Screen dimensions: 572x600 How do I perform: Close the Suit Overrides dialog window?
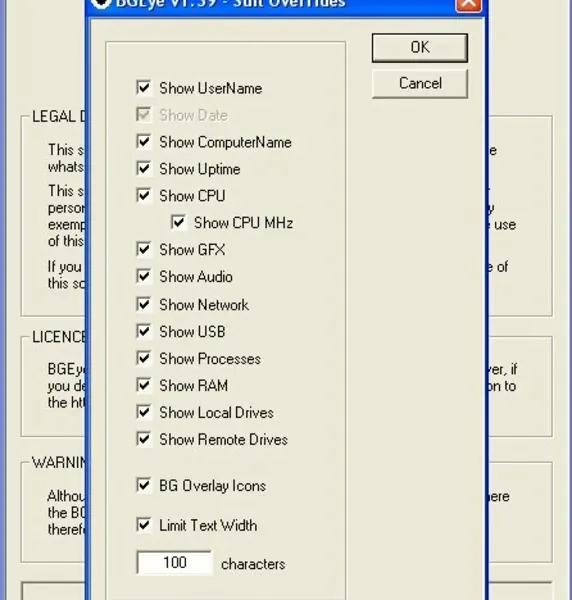469,5
